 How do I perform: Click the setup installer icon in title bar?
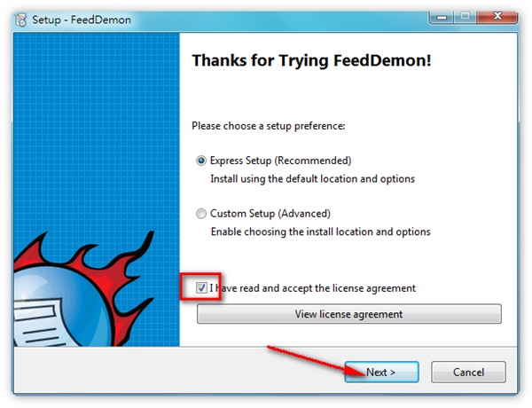(x=21, y=20)
